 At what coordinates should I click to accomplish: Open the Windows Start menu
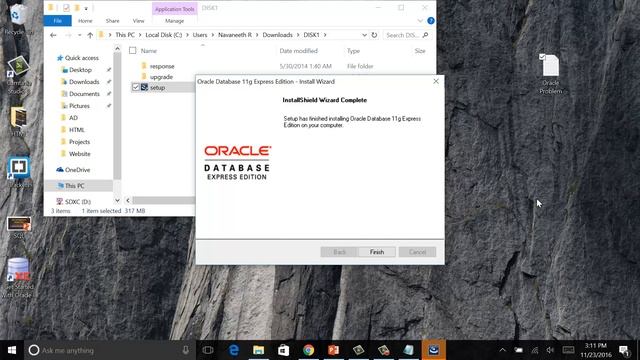(x=12, y=350)
